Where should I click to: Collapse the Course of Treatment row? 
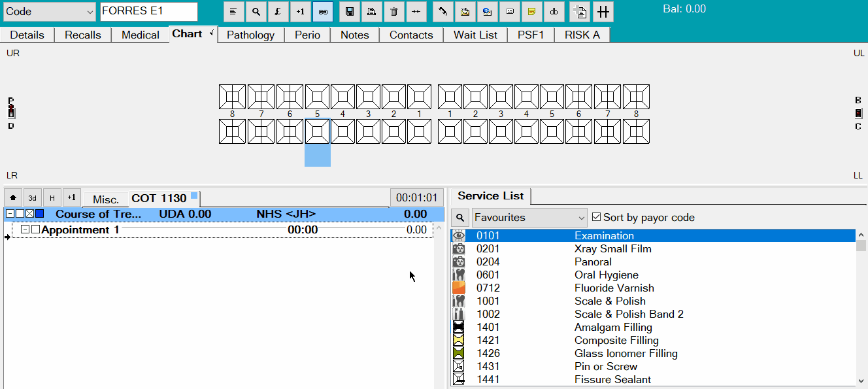(x=10, y=214)
